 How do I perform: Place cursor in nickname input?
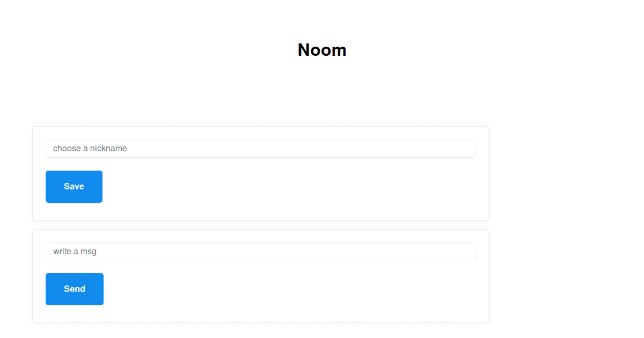[x=261, y=149]
